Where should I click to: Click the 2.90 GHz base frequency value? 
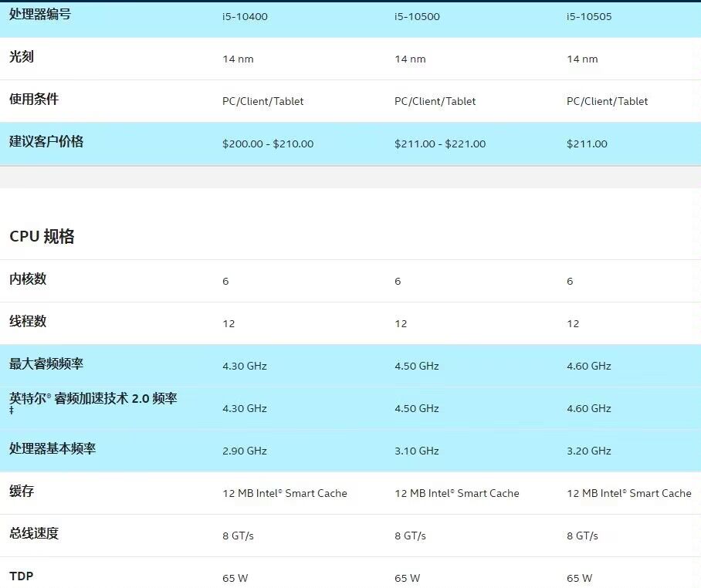(x=245, y=451)
